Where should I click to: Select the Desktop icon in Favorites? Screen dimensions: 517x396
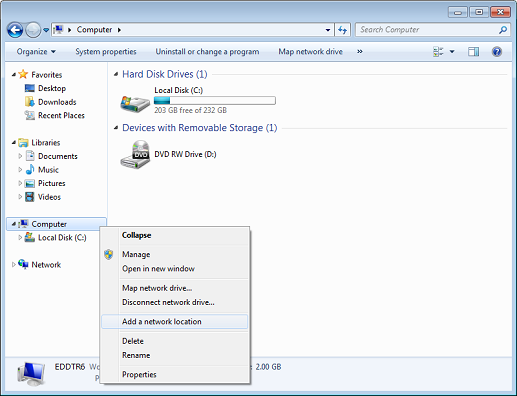[x=29, y=88]
